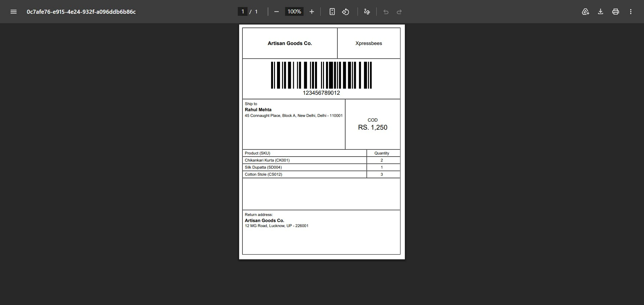Click the Silk Dupatta (SD004) row

coord(321,167)
